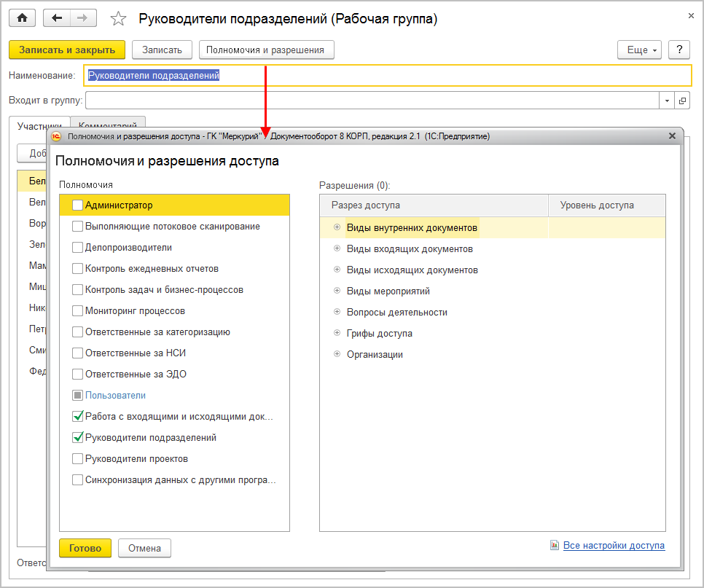Expand Виды исходящих документов

click(x=337, y=270)
